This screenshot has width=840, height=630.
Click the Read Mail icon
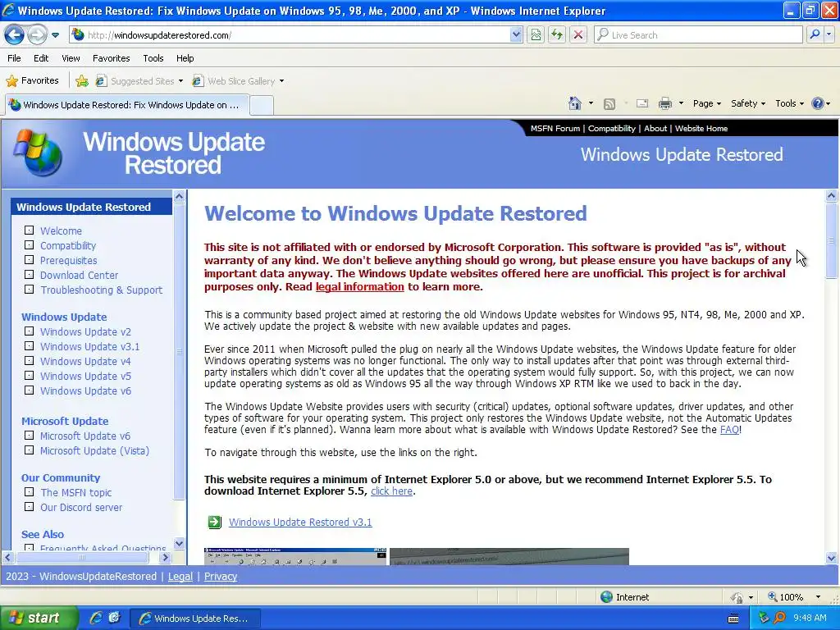[642, 103]
